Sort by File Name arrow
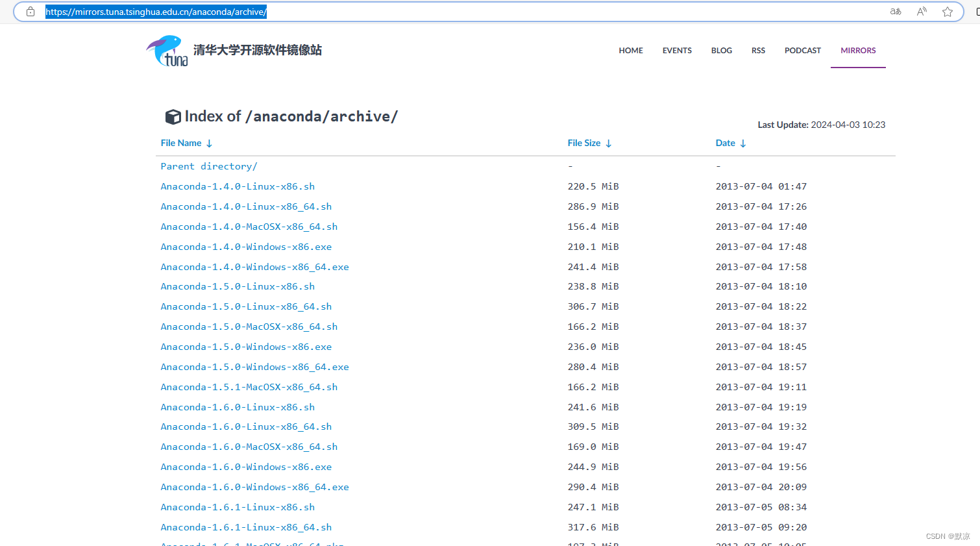This screenshot has height=546, width=980. coord(209,143)
